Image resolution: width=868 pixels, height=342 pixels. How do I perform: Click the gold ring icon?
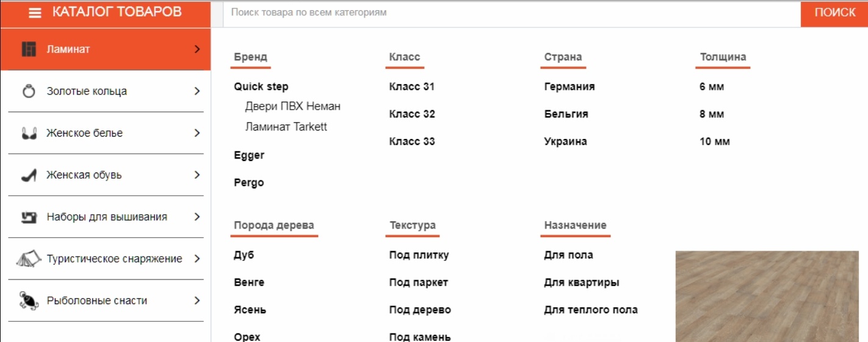click(x=29, y=91)
